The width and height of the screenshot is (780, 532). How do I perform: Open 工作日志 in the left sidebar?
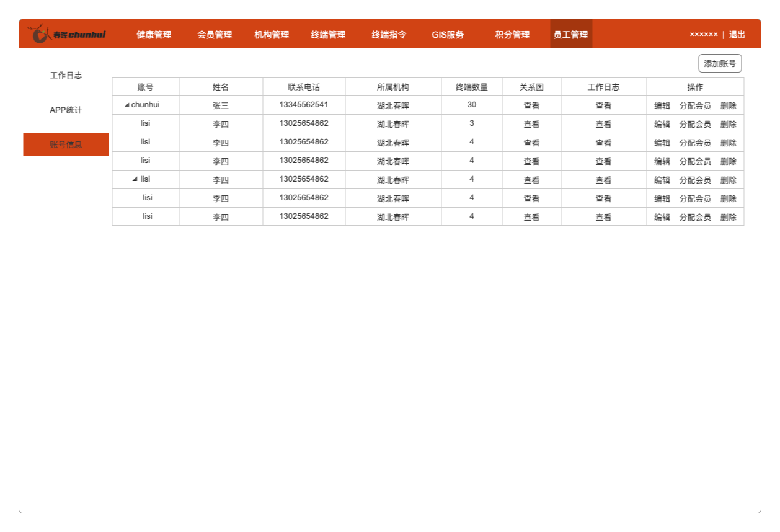click(66, 76)
